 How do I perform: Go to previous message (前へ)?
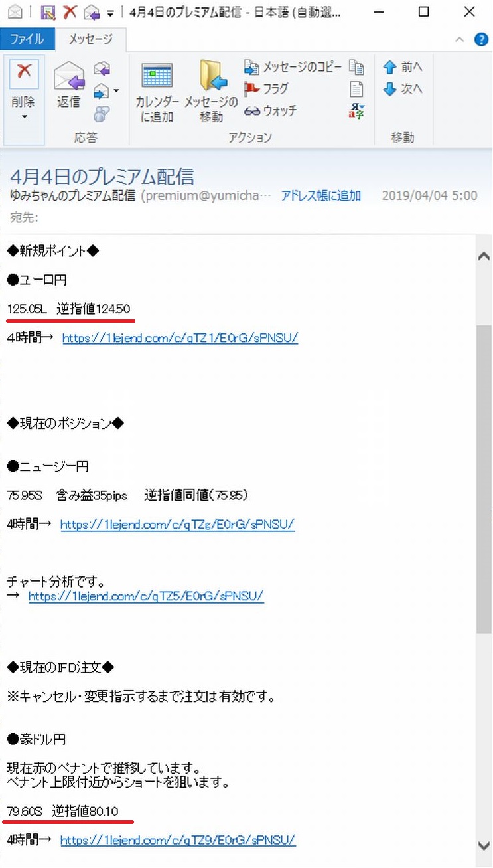pos(402,67)
